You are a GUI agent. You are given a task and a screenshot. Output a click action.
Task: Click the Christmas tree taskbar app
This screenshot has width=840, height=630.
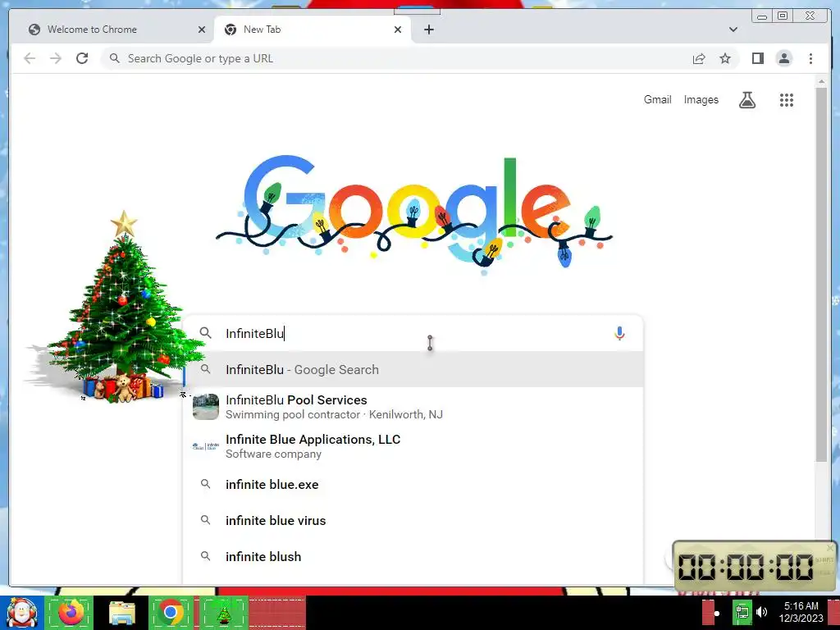tap(223, 612)
